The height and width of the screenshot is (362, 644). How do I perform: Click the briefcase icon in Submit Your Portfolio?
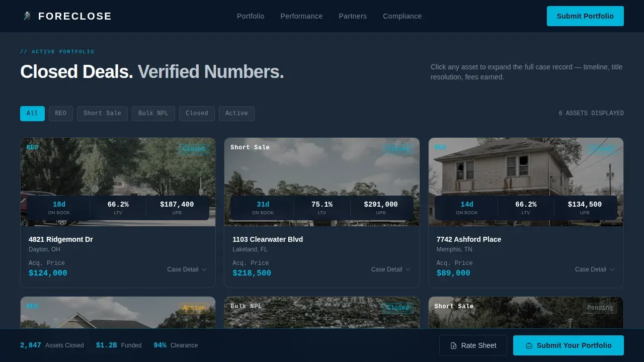pyautogui.click(x=529, y=346)
